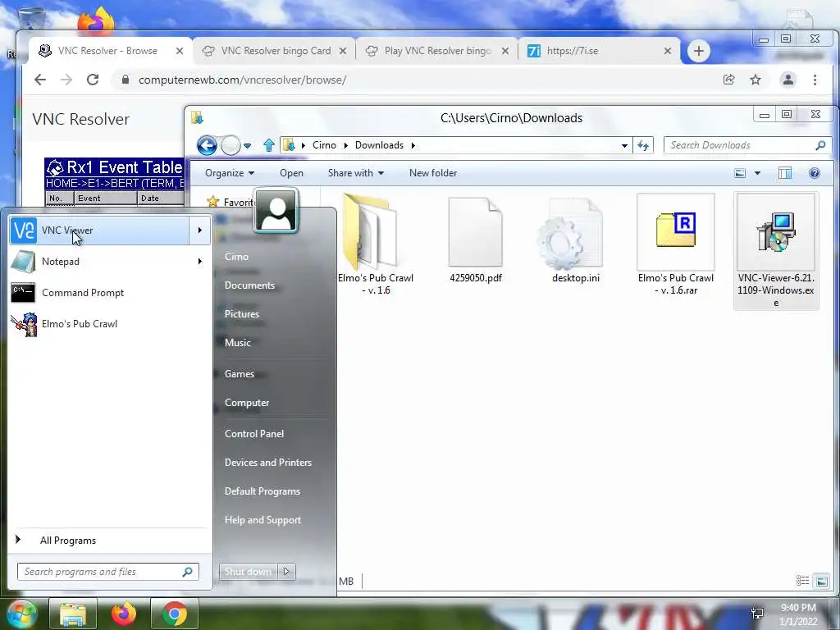Select VNC-Viewer-6.21.1109-Windows.exe installer
Viewport: 840px width, 630px height.
776,251
